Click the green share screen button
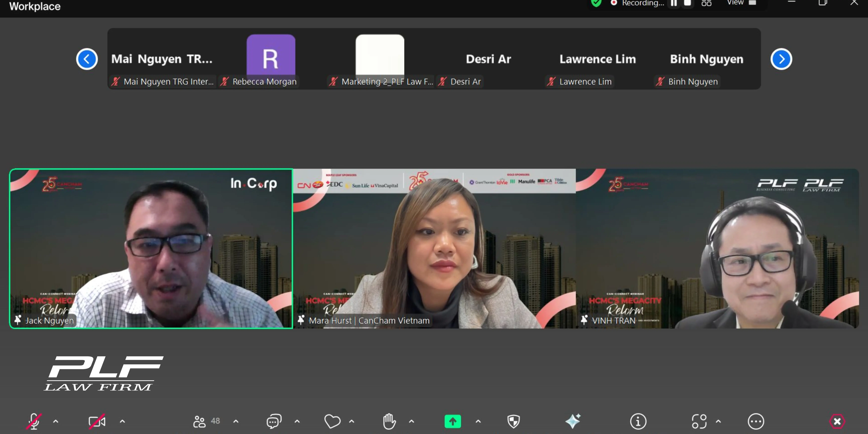Screen dimensions: 868x434 click(453, 421)
